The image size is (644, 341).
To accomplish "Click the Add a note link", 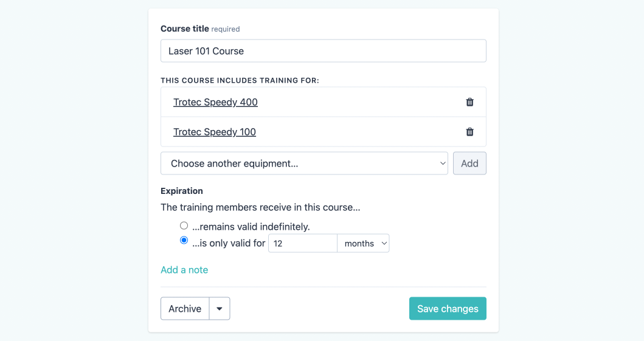I will (184, 270).
